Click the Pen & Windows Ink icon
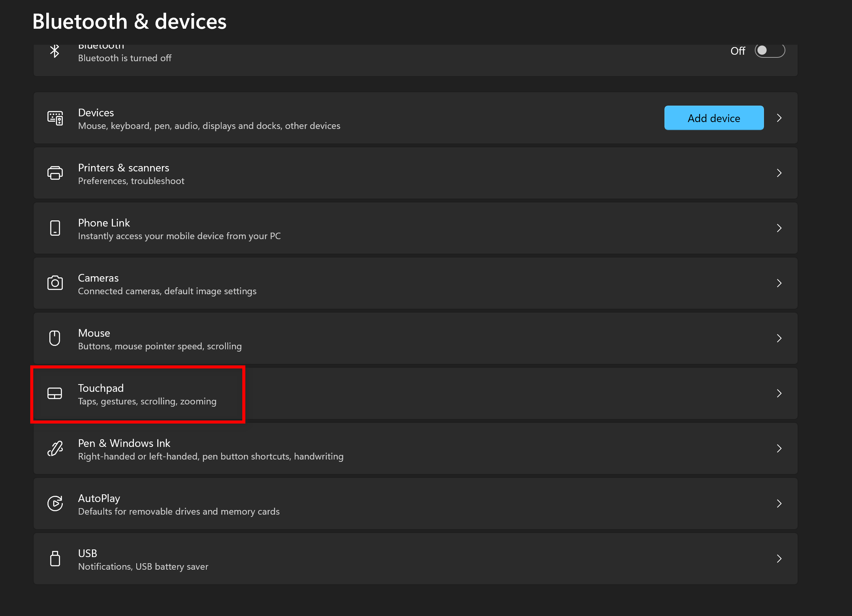This screenshot has width=852, height=616. tap(55, 448)
